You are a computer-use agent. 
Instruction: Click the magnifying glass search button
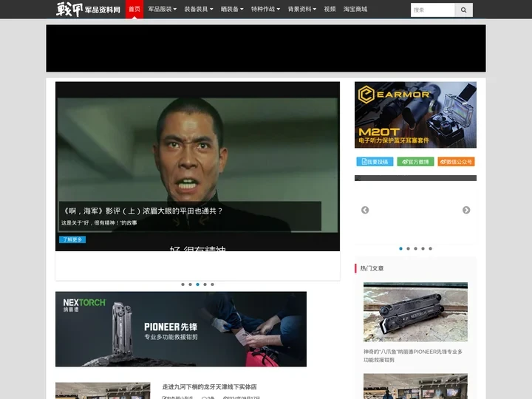pos(463,10)
